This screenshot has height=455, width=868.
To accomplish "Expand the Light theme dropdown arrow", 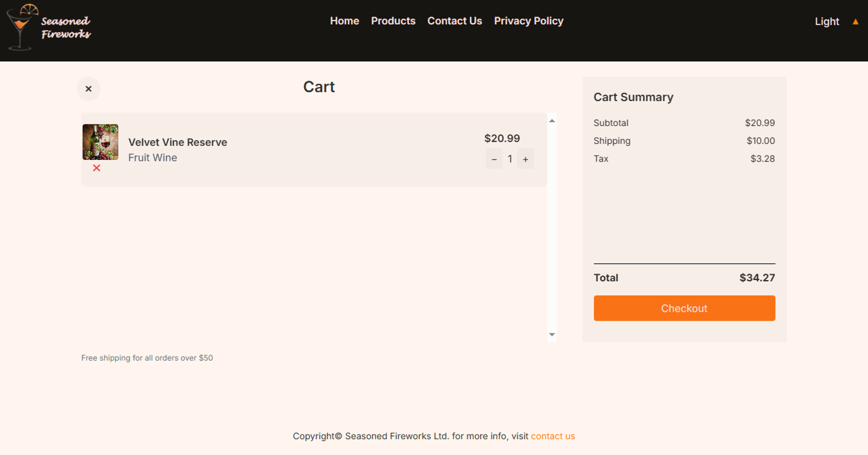I will 855,22.
